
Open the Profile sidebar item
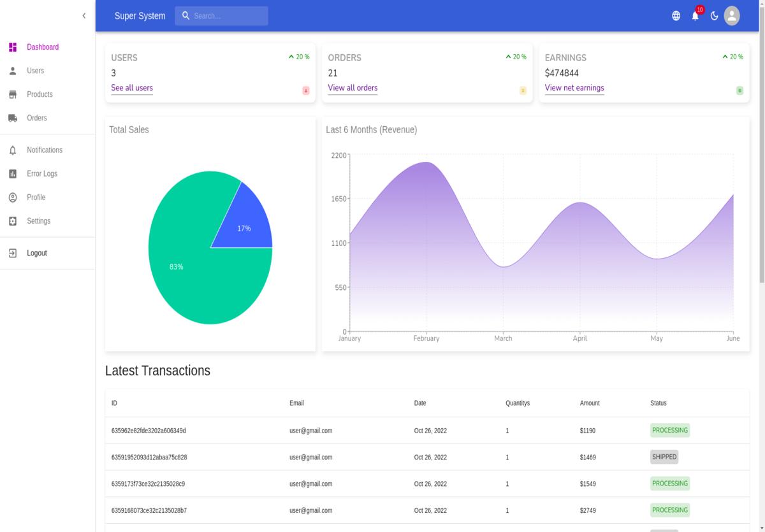tap(36, 197)
